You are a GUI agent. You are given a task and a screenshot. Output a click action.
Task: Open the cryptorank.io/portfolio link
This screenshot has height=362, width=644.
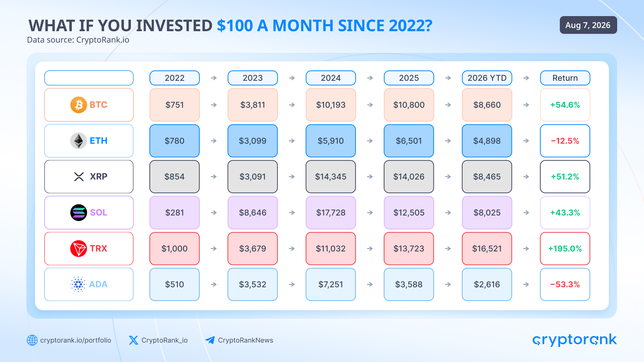click(x=75, y=340)
